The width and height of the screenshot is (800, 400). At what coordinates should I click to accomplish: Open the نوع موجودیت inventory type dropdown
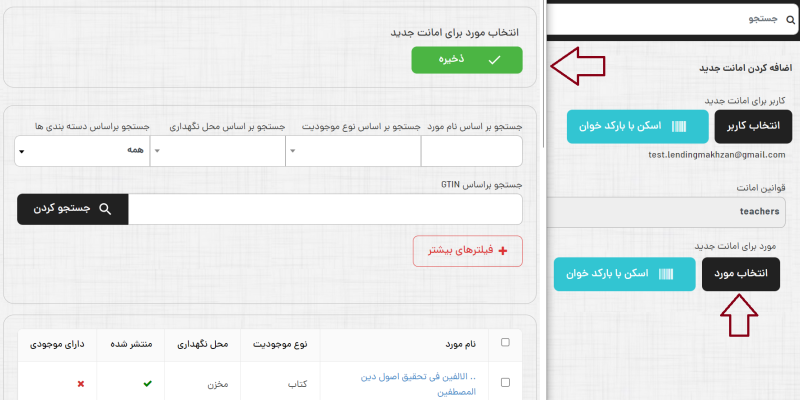(353, 151)
